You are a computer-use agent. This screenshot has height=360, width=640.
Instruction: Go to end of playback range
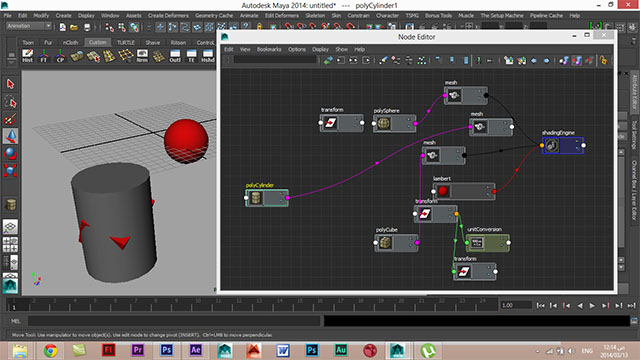point(631,306)
